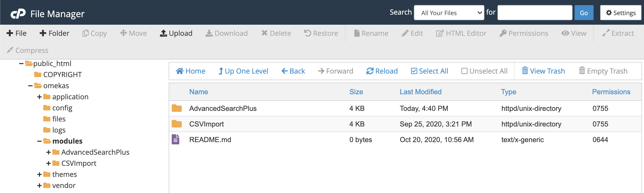Click the Rename toolbar icon
The width and height of the screenshot is (644, 193).
(x=357, y=33)
